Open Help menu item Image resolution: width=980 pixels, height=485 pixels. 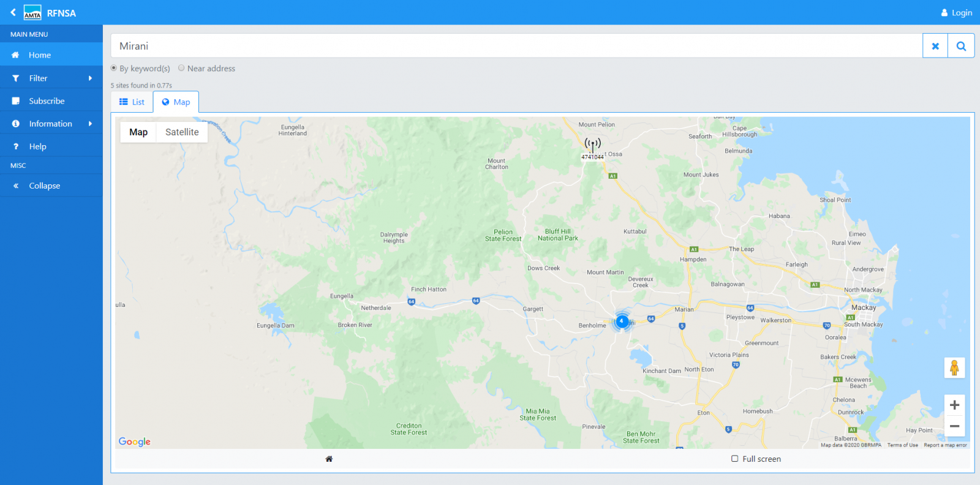(51, 146)
